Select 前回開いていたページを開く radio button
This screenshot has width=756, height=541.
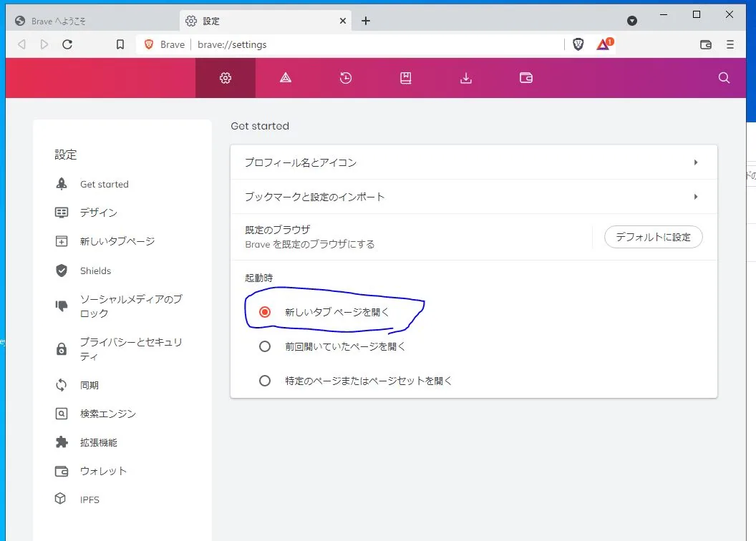point(265,346)
